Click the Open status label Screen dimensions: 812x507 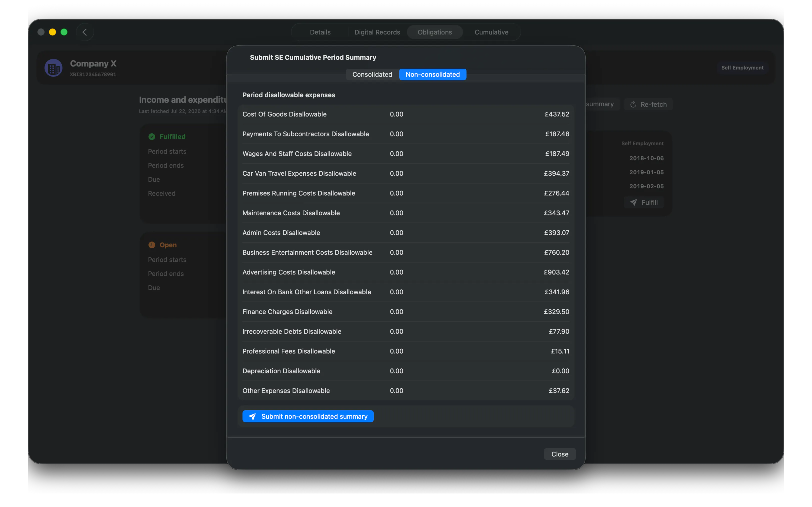(168, 245)
